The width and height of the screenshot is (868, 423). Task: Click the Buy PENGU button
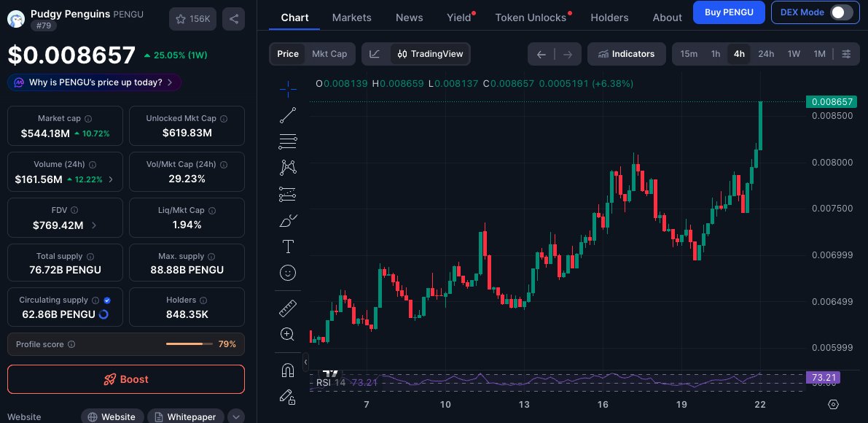pyautogui.click(x=729, y=12)
